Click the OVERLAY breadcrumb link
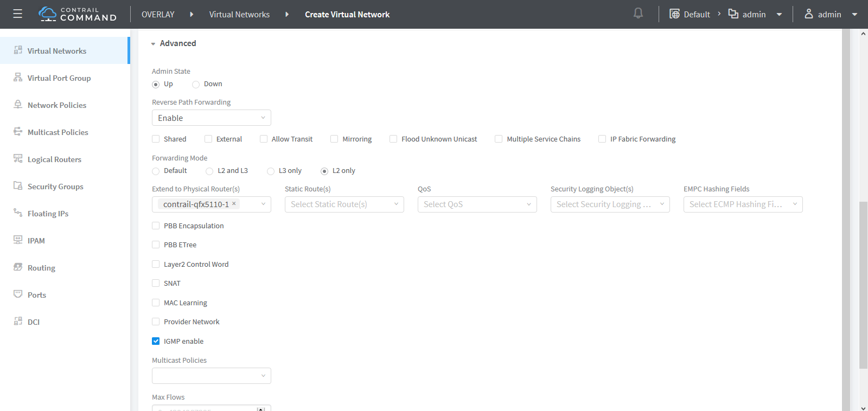 [x=158, y=15]
